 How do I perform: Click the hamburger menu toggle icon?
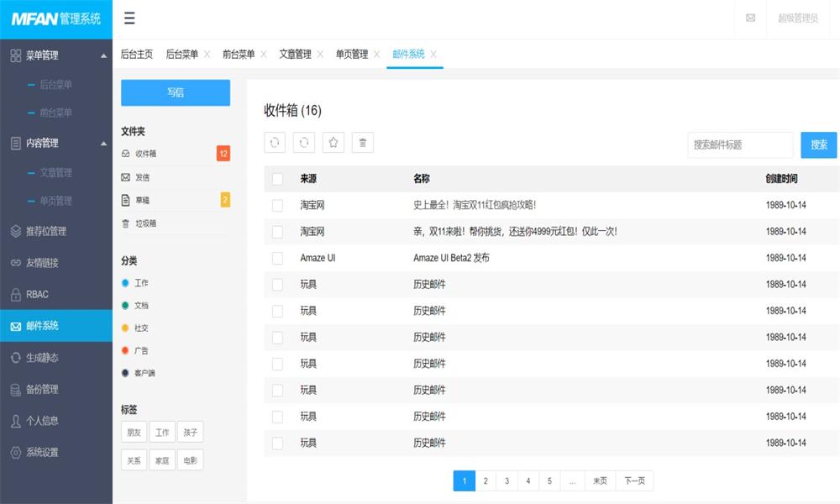click(x=129, y=18)
